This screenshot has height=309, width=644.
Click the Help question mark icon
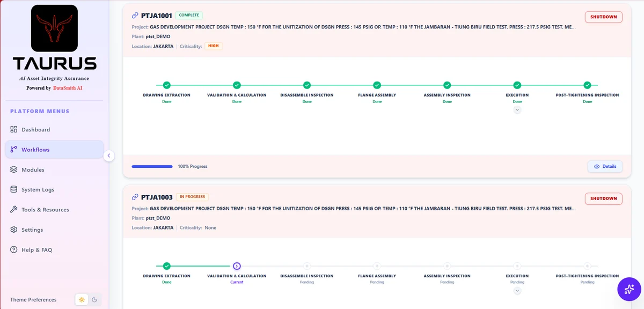pyautogui.click(x=14, y=249)
